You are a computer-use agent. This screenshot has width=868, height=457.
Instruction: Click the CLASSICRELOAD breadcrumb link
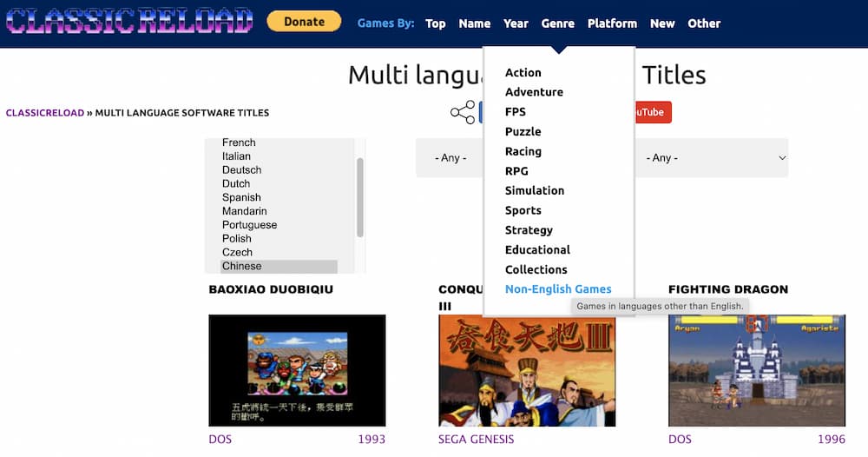[45, 113]
